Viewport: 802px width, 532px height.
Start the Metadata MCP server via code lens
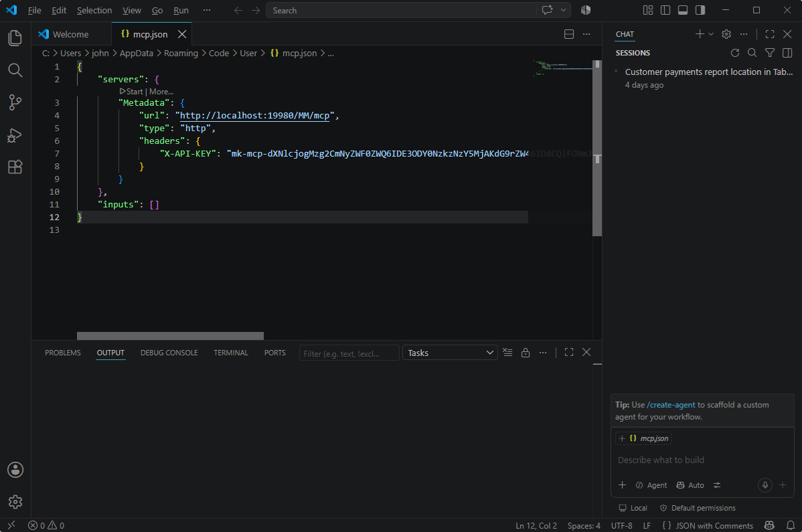[131, 92]
